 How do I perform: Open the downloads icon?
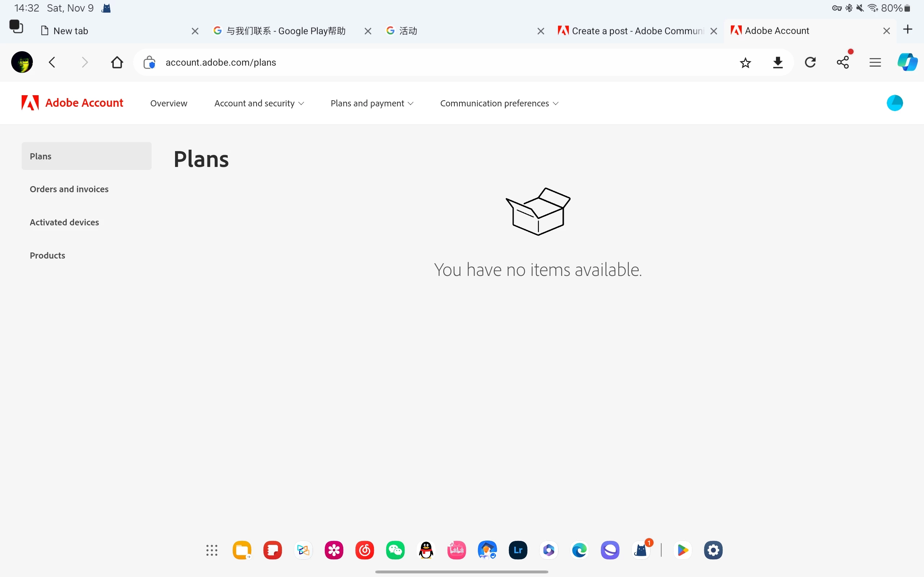777,62
